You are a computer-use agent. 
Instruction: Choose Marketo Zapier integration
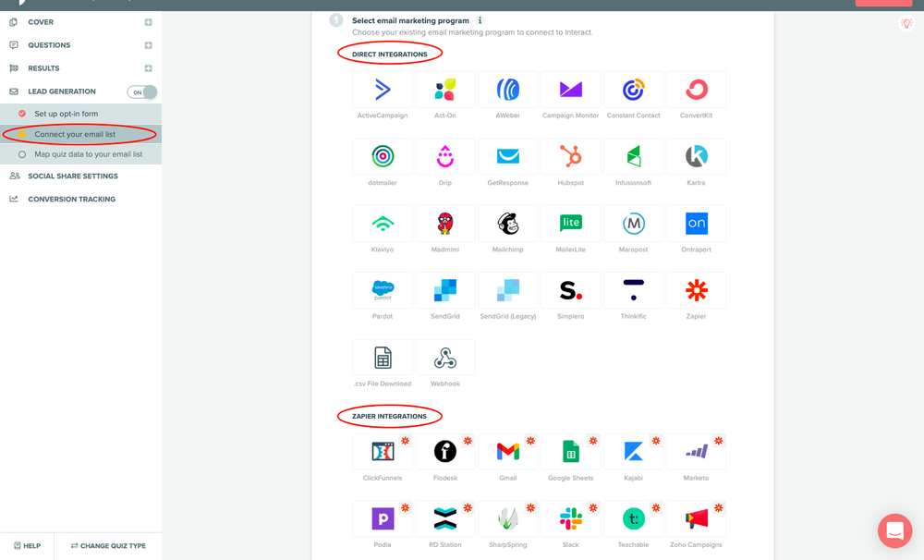tap(696, 452)
